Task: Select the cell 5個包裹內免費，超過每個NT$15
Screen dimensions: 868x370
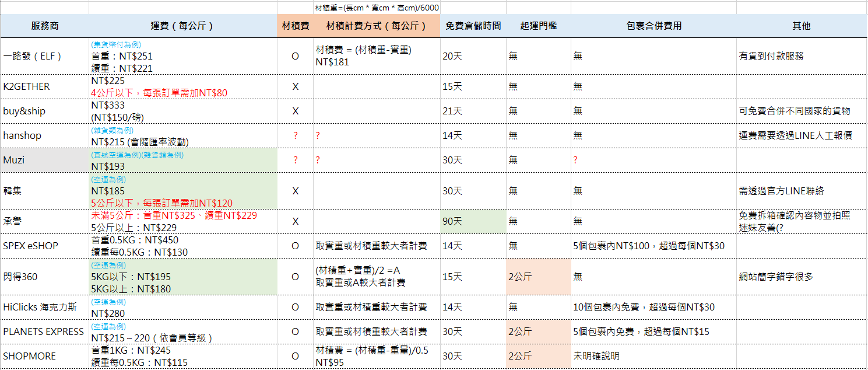Action: [x=653, y=331]
